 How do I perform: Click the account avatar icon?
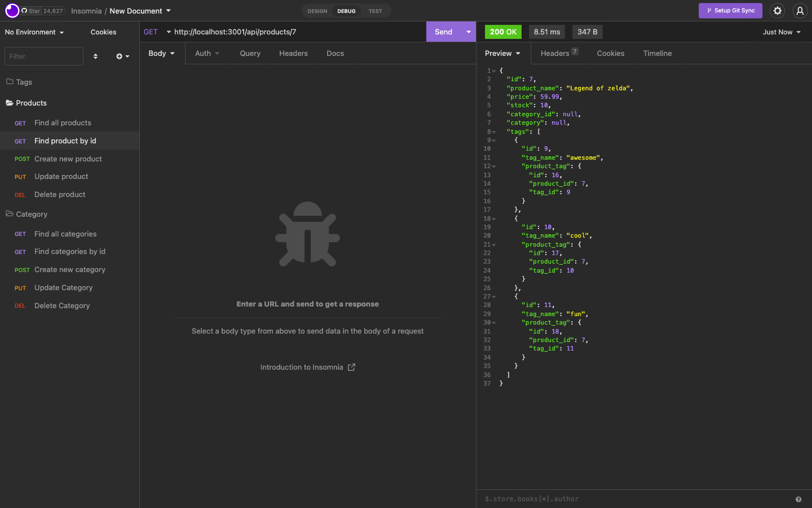pos(800,11)
